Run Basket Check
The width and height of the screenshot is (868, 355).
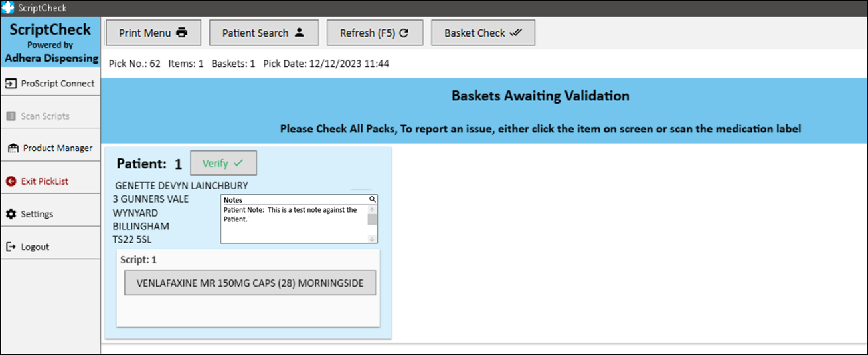tap(483, 33)
